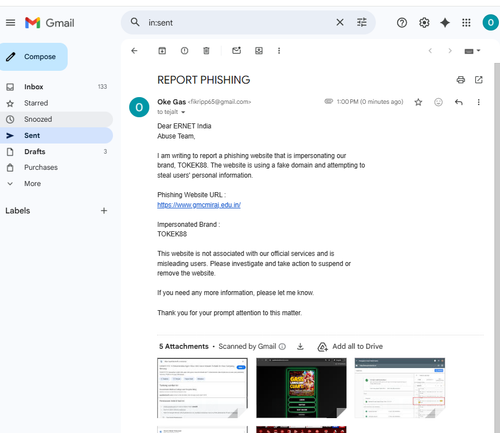Click the Move to icon in toolbar
This screenshot has width=500, height=433.
(259, 51)
